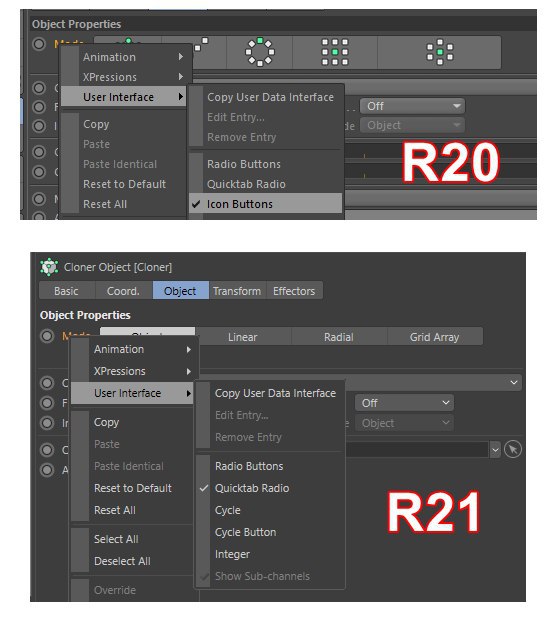This screenshot has width=558, height=625.
Task: Select the Grid Array mode icon in R20
Action: point(335,52)
